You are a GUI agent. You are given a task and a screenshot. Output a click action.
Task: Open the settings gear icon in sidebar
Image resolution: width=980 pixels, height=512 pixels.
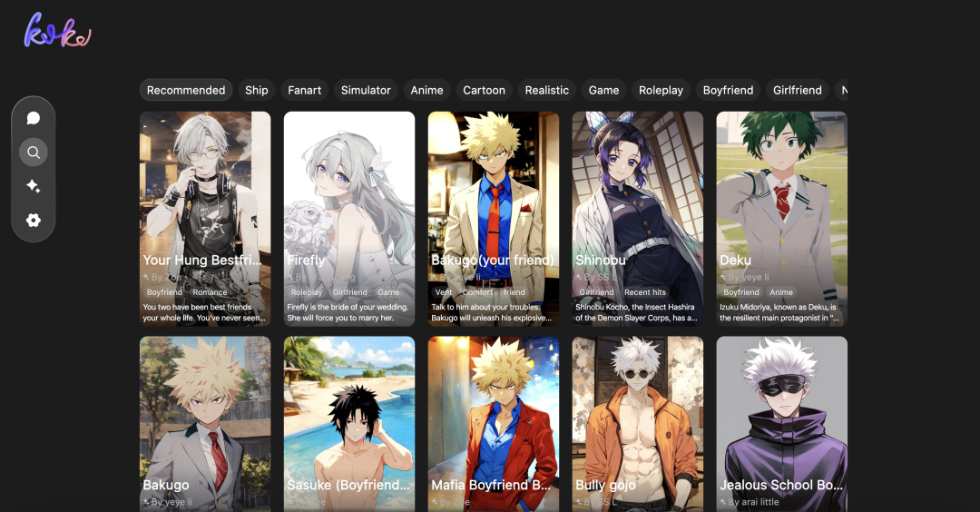point(34,220)
